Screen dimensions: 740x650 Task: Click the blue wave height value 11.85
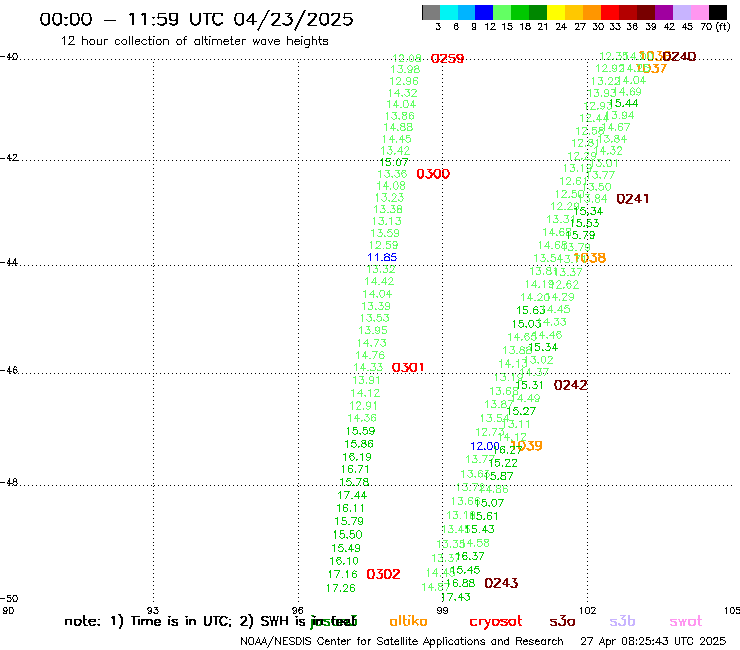coord(382,257)
